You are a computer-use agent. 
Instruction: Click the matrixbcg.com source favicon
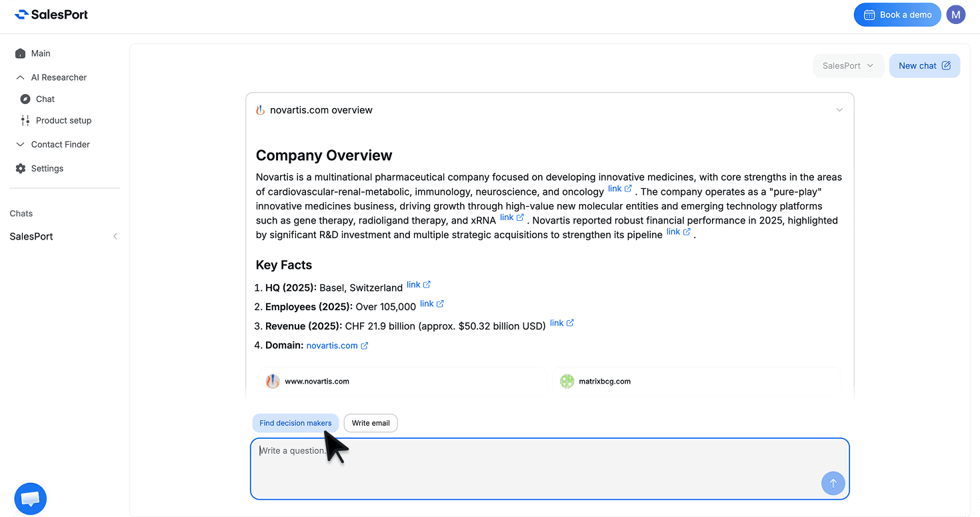(567, 382)
